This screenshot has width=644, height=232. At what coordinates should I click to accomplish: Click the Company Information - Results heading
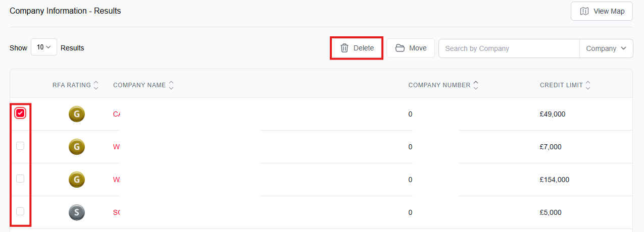pos(65,11)
